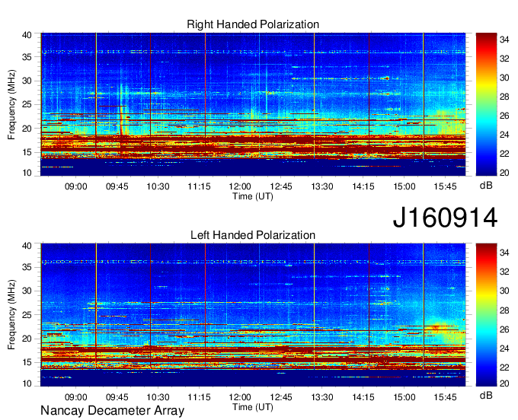This screenshot has height=420, width=518.
Task: Click 15 MHz tick of Right Handed plot
Action: click(x=27, y=152)
